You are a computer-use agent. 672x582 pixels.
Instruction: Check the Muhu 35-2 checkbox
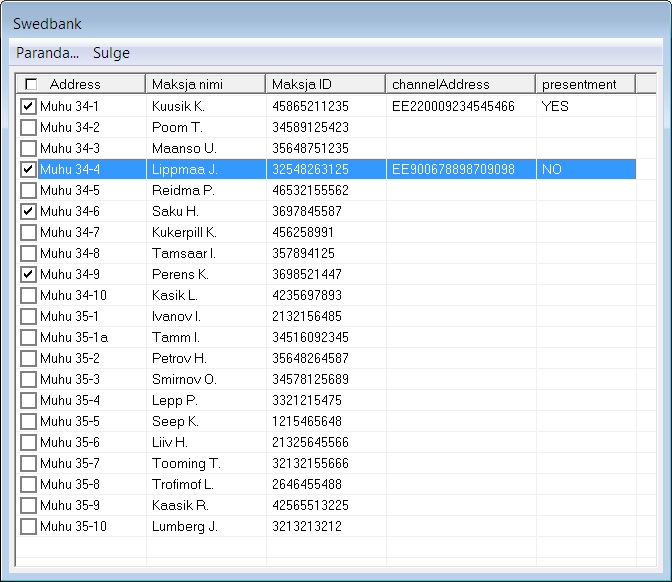[28, 358]
